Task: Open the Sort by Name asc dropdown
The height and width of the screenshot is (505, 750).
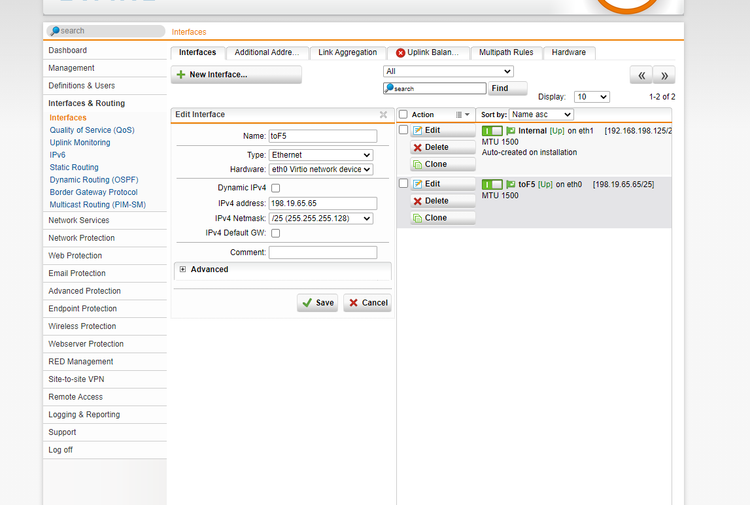Action: 541,114
